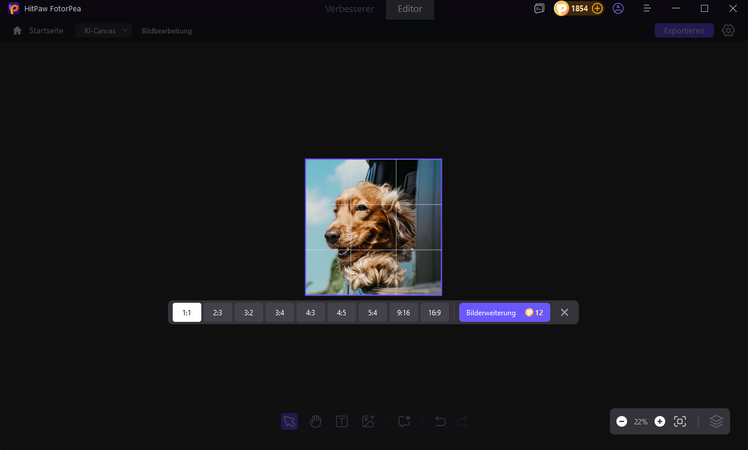Open the settings gear icon
Viewport: 748px width, 450px height.
(728, 31)
